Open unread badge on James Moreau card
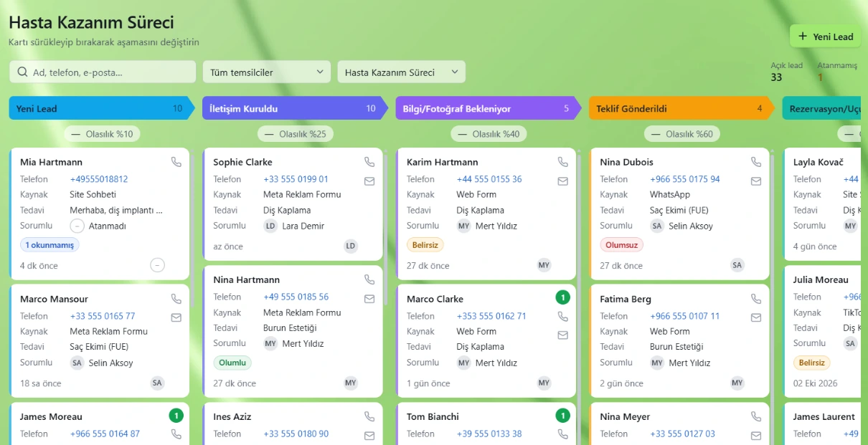The image size is (868, 445). tap(176, 416)
